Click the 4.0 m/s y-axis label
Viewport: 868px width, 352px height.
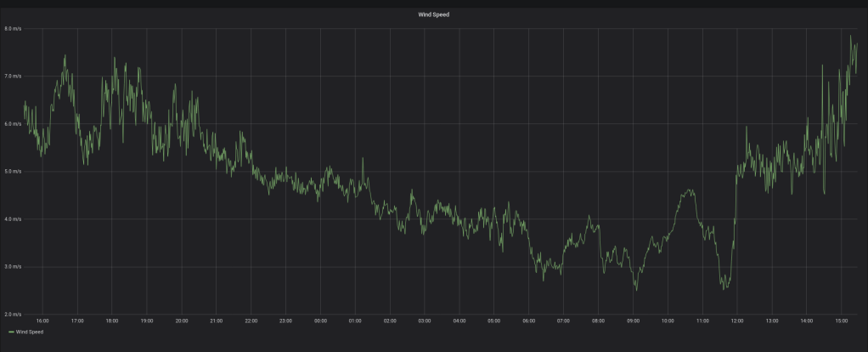coord(13,219)
